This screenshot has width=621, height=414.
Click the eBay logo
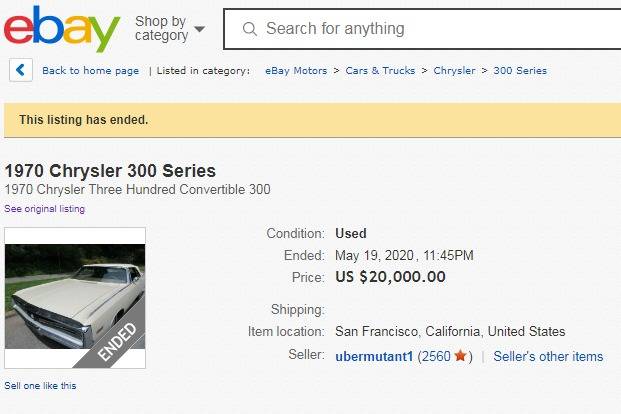pyautogui.click(x=62, y=29)
